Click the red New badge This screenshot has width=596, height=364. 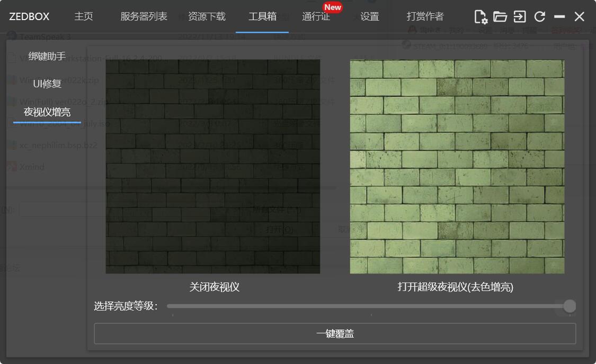coord(333,7)
